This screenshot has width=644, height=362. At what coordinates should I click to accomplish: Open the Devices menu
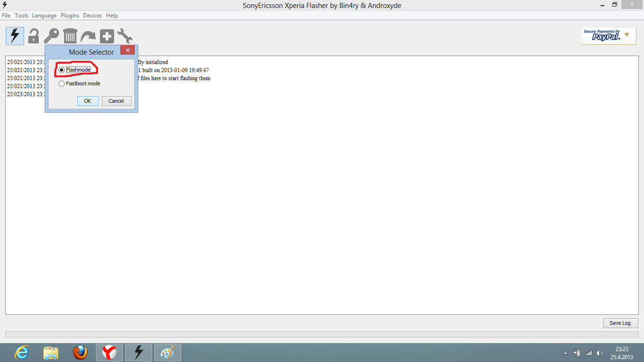92,16
